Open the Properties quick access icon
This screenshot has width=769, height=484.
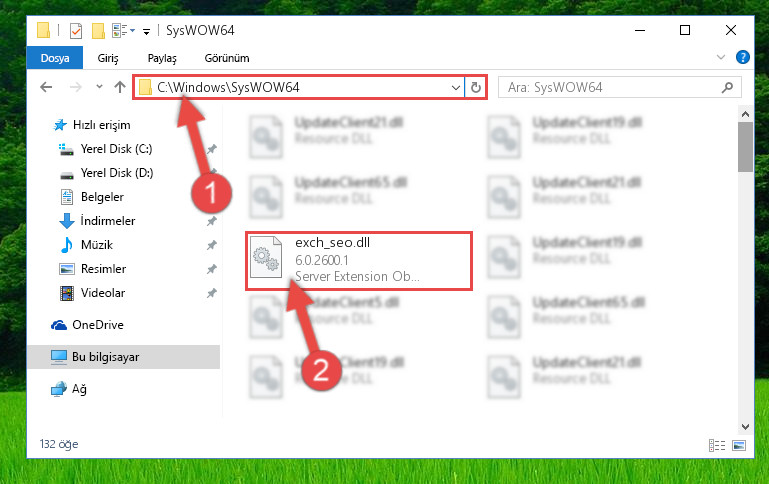pos(76,30)
